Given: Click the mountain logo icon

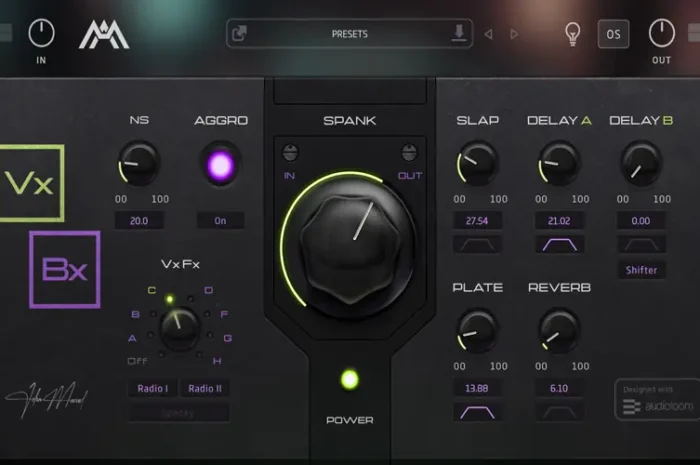Looking at the screenshot, I should coord(104,36).
